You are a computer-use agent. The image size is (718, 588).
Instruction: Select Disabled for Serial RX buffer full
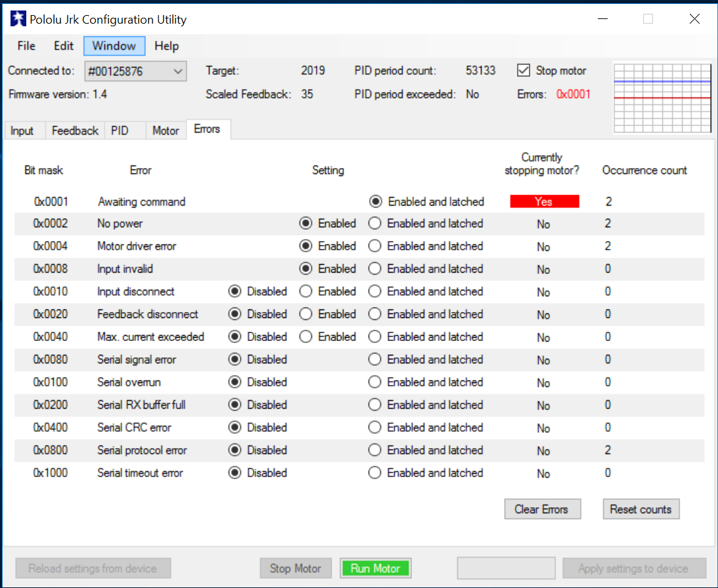click(258, 405)
